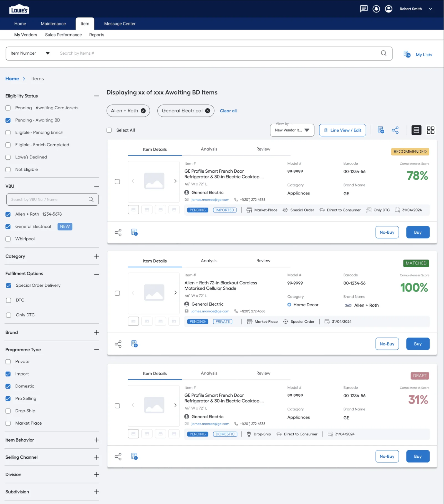Share the DRAFT GE Profile refrigerator item
The height and width of the screenshot is (504, 444).
[x=118, y=457]
